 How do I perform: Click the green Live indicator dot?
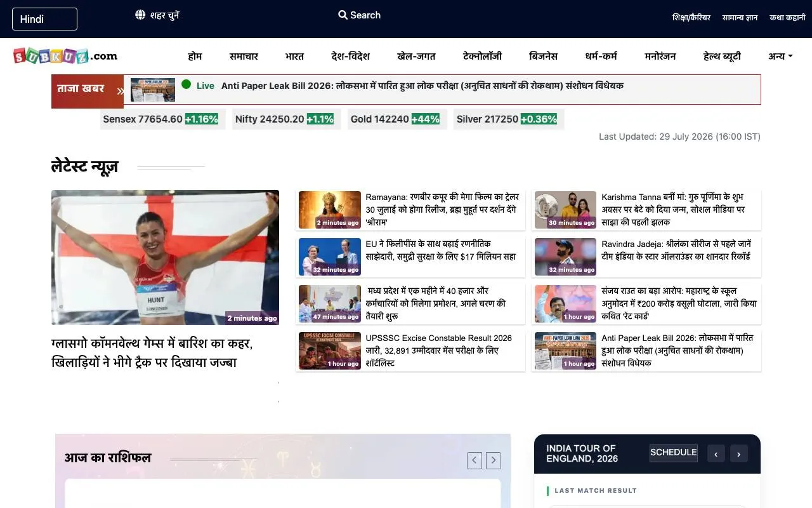[186, 84]
